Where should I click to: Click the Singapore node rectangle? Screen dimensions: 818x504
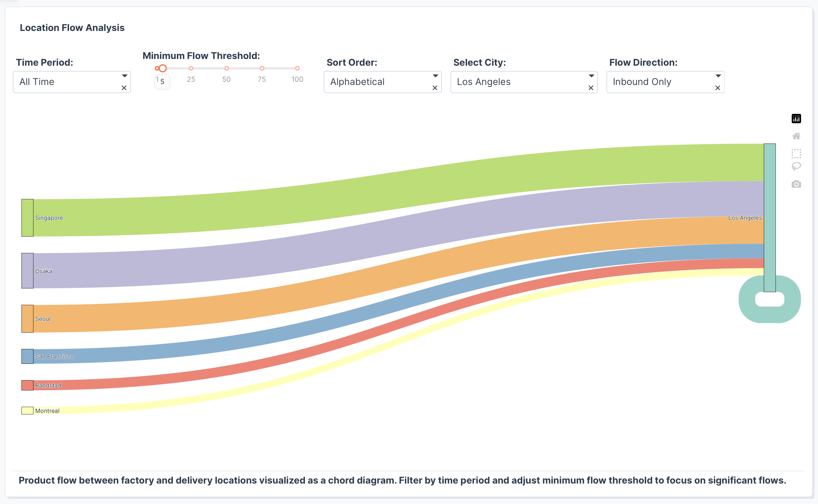pos(27,218)
